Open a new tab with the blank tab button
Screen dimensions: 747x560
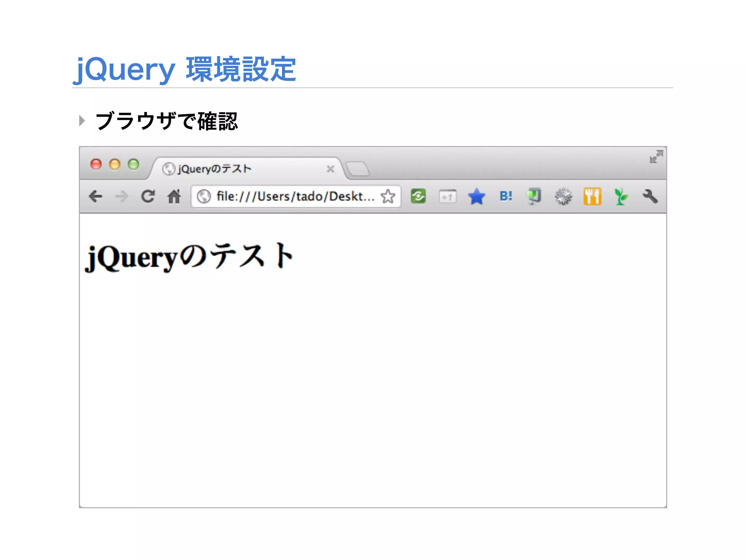357,169
